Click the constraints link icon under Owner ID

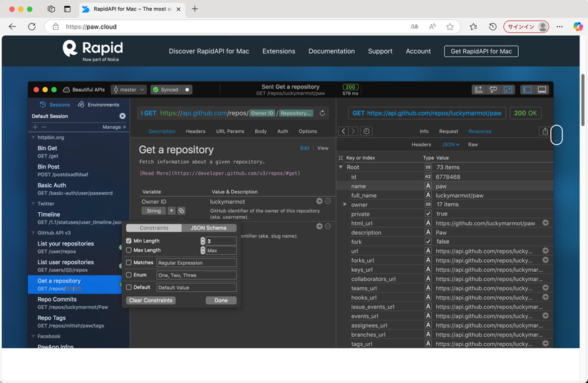(181, 211)
